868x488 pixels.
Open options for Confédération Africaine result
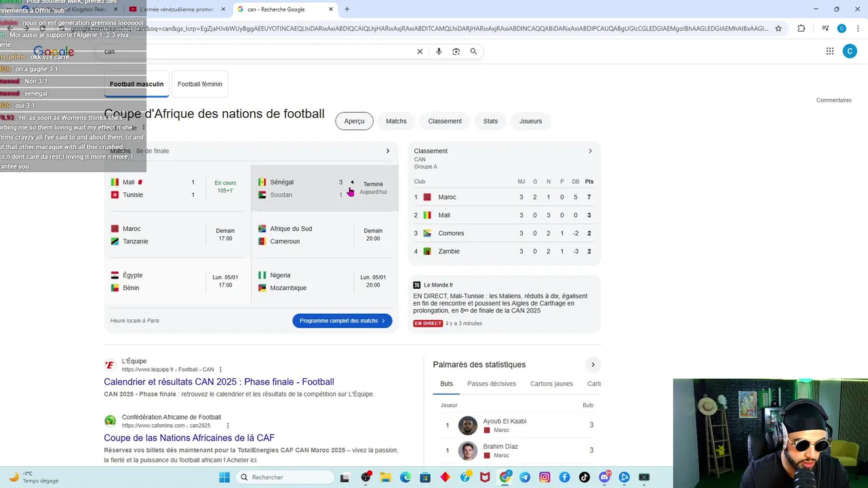(228, 426)
